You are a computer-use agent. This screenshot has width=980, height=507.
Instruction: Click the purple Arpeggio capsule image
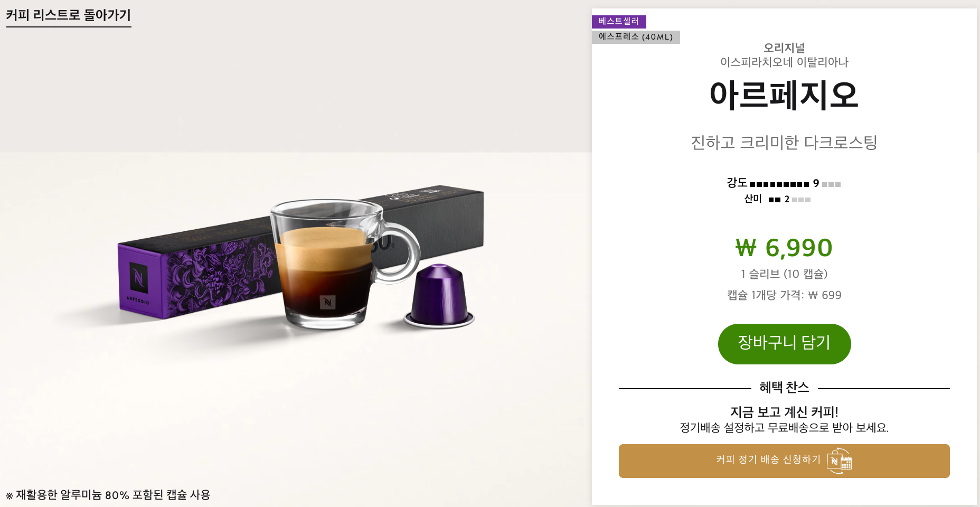(439, 296)
